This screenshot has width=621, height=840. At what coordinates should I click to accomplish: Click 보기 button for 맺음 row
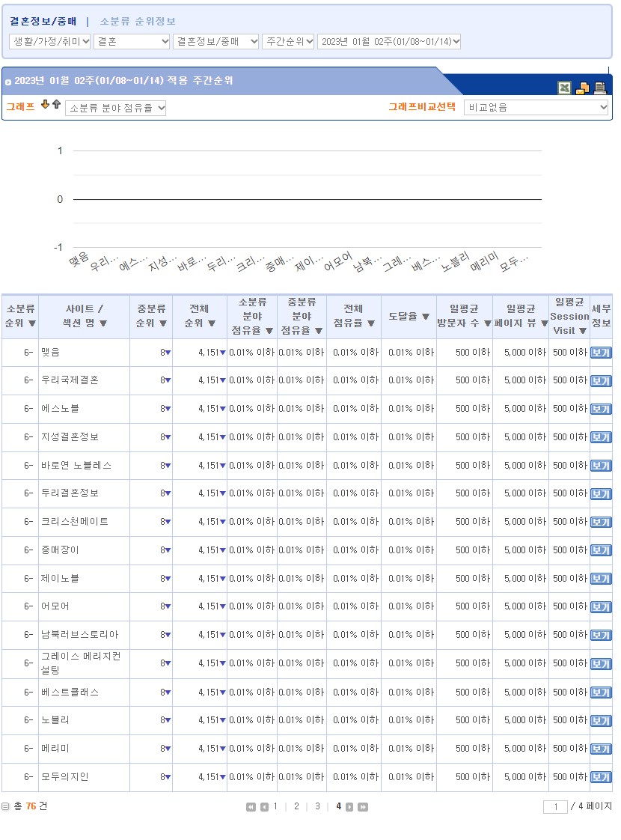click(600, 353)
